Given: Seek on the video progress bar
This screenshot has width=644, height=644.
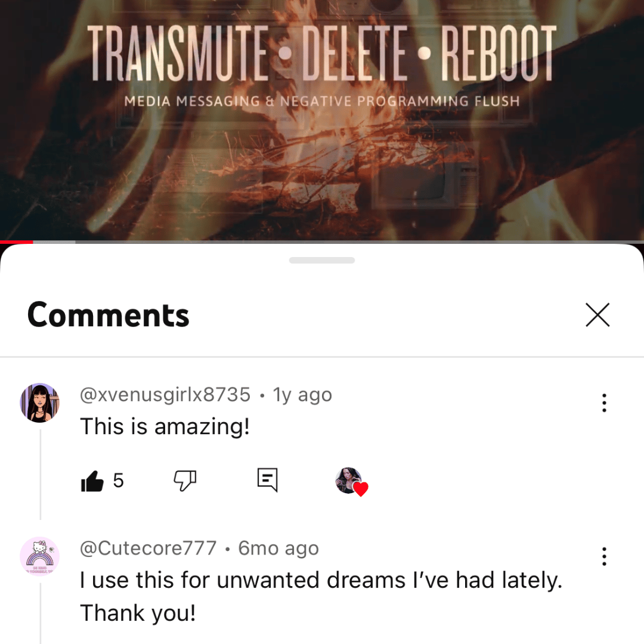Looking at the screenshot, I should (x=322, y=242).
